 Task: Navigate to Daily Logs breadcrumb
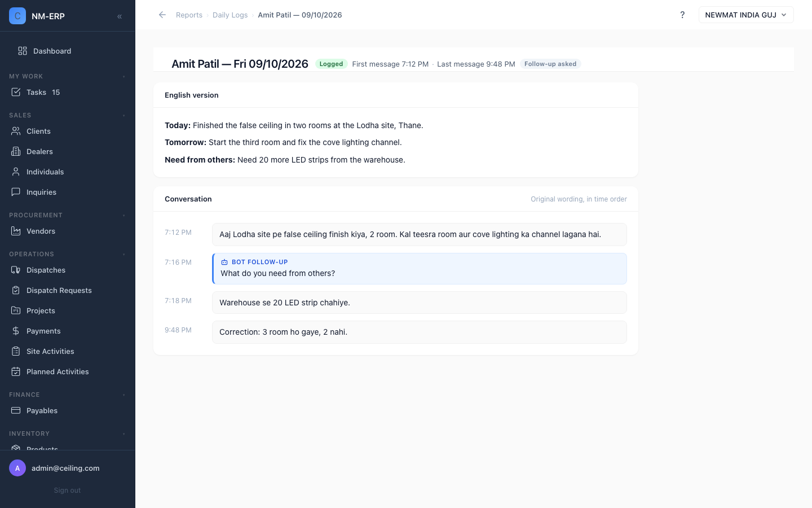pyautogui.click(x=230, y=15)
